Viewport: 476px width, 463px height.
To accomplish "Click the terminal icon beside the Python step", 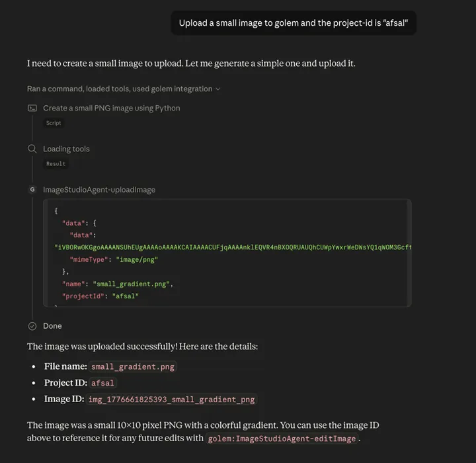I will coord(32,108).
